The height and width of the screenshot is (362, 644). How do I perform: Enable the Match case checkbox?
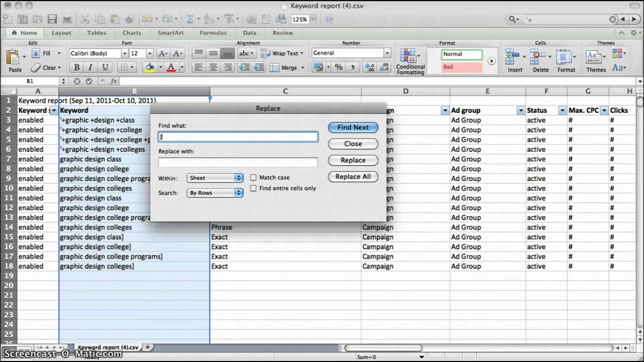[254, 177]
